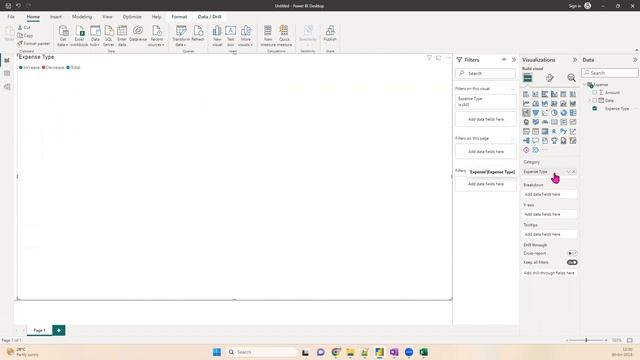This screenshot has width=640, height=360.
Task: Switch to the Insert ribbon tab
Action: pyautogui.click(x=56, y=17)
